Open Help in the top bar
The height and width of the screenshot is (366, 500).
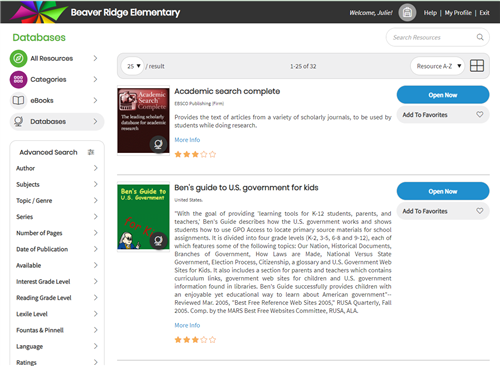click(x=430, y=13)
